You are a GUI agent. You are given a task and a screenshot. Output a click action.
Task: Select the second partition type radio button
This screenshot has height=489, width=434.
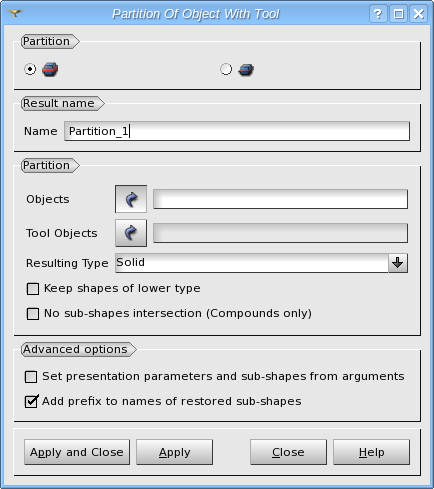tap(226, 69)
